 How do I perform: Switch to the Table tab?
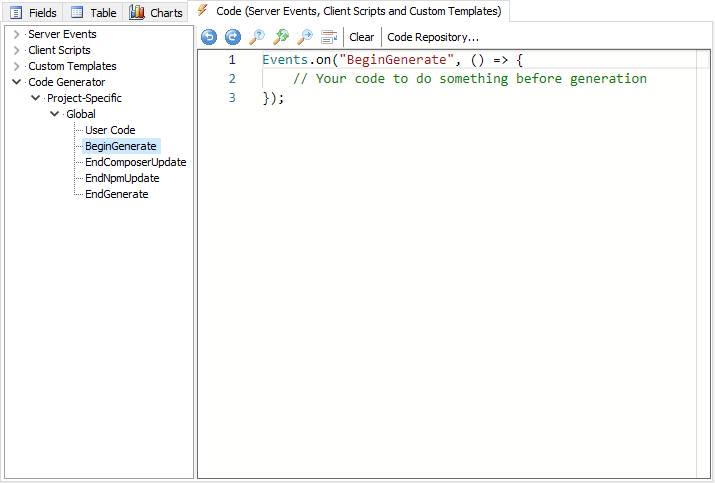coord(93,13)
